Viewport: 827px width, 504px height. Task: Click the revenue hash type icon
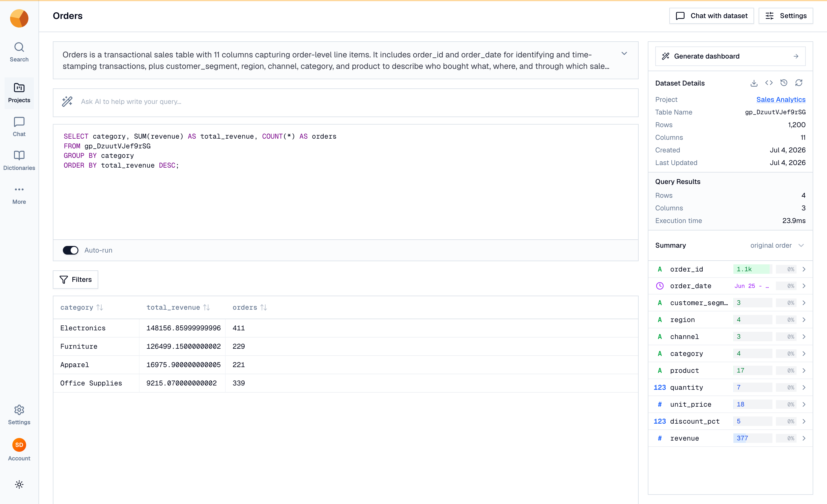point(660,438)
